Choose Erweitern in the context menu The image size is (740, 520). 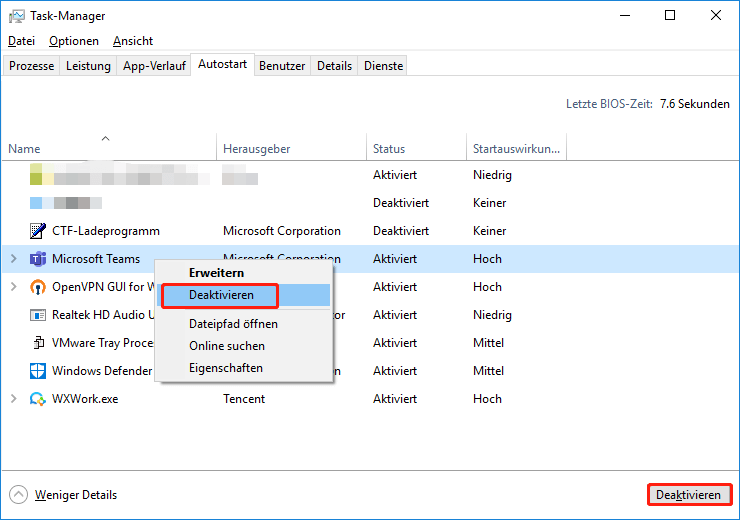point(244,273)
